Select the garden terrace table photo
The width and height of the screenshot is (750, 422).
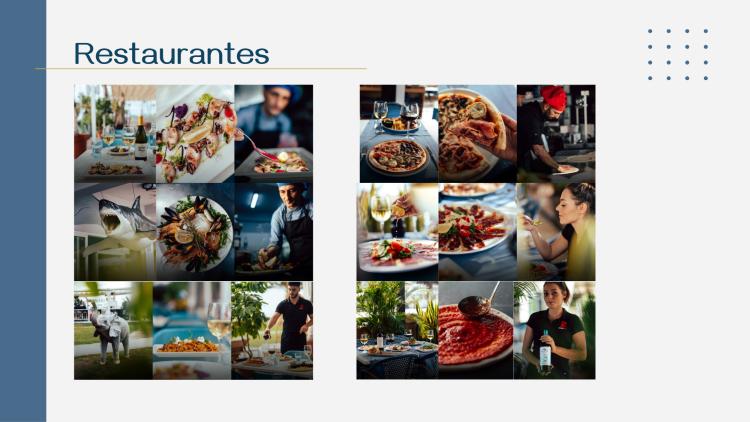coord(397,330)
